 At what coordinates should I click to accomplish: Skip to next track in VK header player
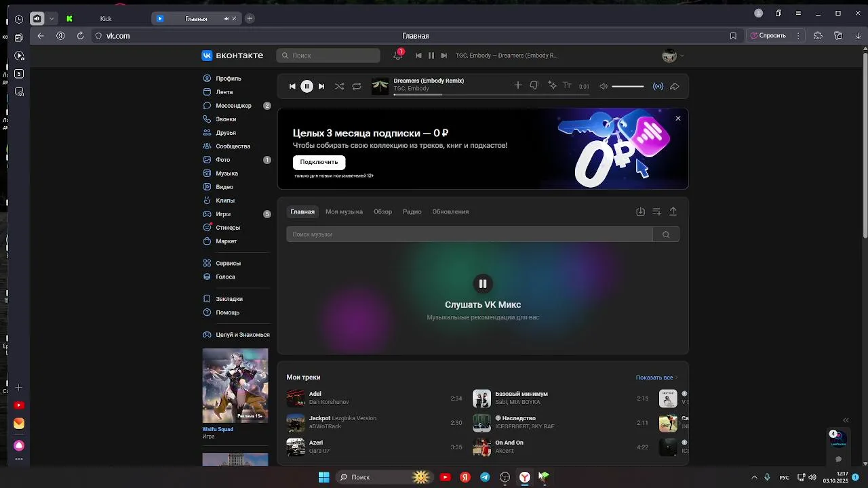(x=444, y=56)
